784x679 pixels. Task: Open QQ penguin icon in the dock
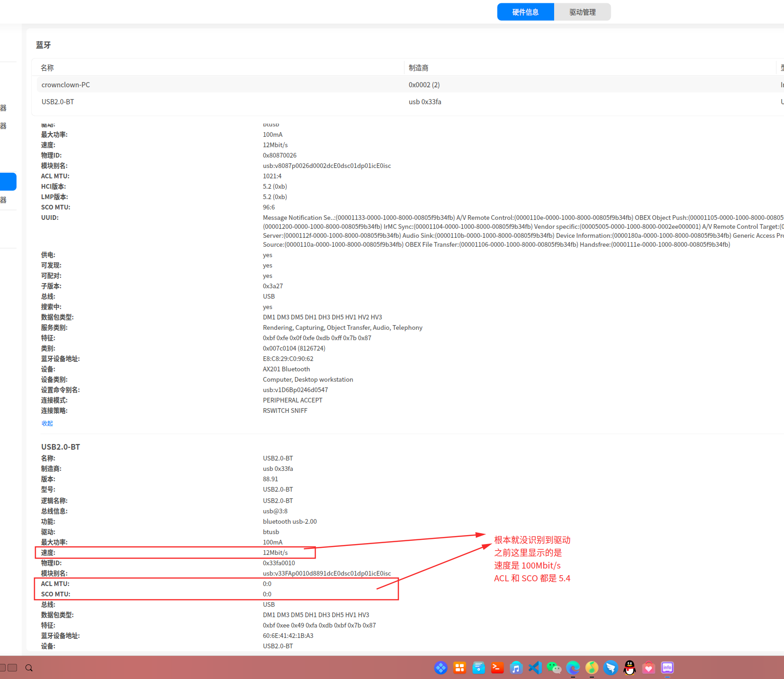630,668
